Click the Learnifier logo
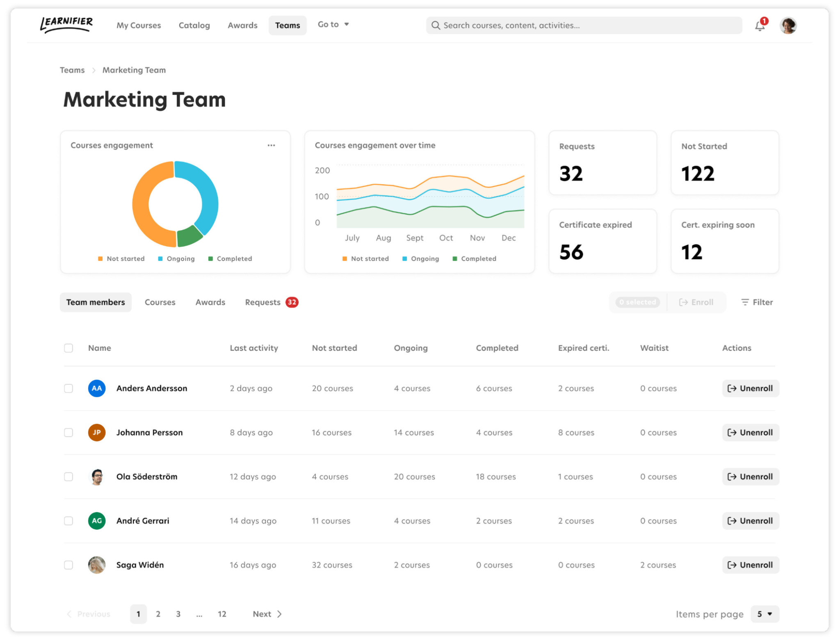 point(66,25)
